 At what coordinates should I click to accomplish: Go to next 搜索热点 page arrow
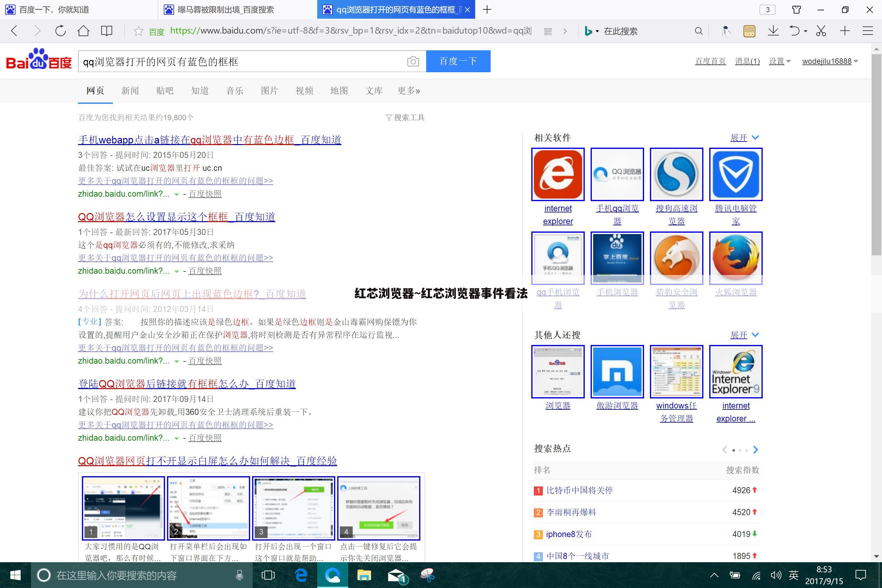click(x=756, y=450)
